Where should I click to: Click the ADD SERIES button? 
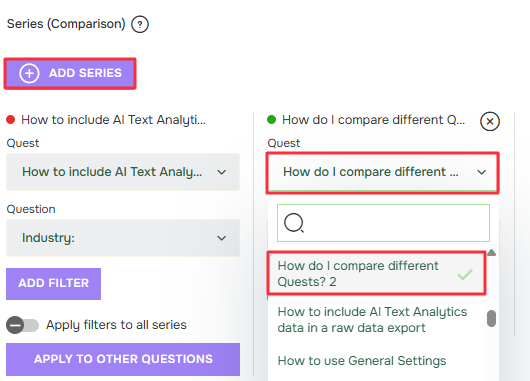pyautogui.click(x=70, y=73)
